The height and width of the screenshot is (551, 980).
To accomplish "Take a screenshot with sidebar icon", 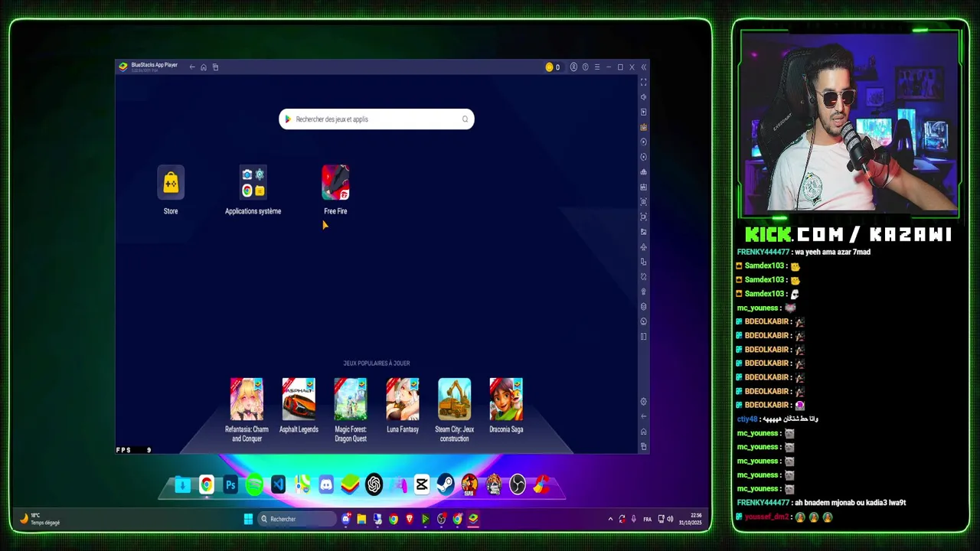I will [643, 202].
